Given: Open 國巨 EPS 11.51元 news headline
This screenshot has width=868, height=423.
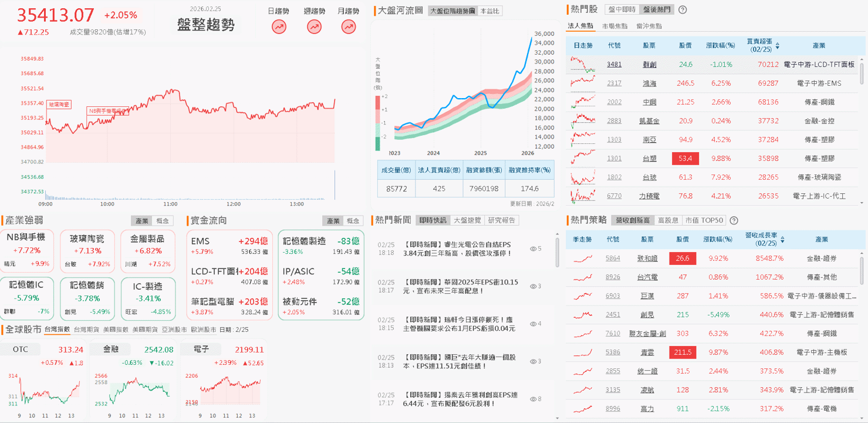Looking at the screenshot, I should tap(460, 361).
